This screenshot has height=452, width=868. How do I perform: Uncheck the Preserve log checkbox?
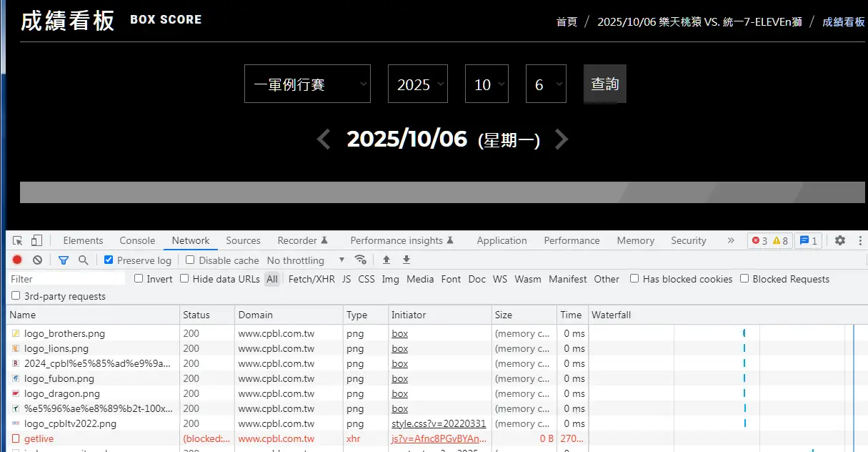point(109,260)
